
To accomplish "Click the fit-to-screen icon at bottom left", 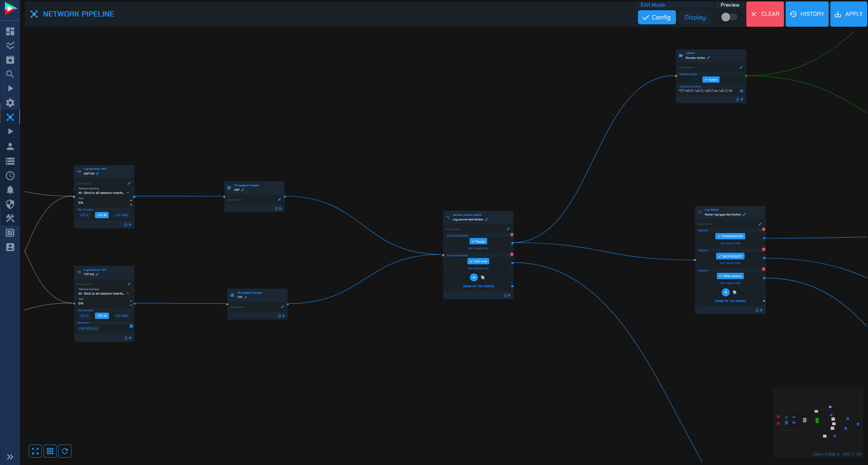I will coord(35,451).
